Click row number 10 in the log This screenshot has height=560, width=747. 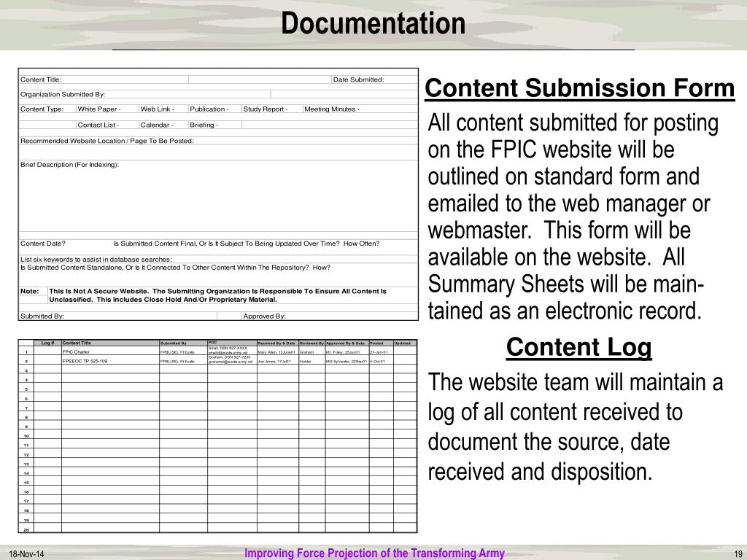click(x=26, y=436)
